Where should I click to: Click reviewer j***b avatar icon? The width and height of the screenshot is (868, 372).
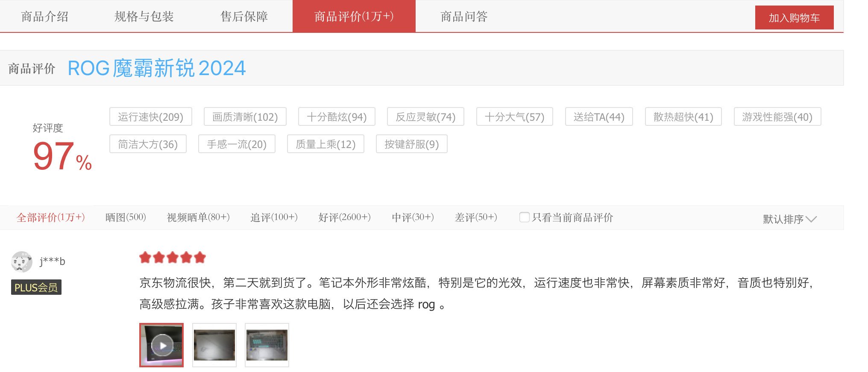click(22, 262)
